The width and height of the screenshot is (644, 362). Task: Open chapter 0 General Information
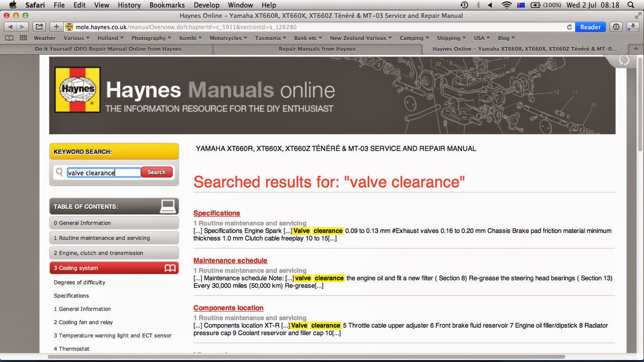[x=114, y=223]
